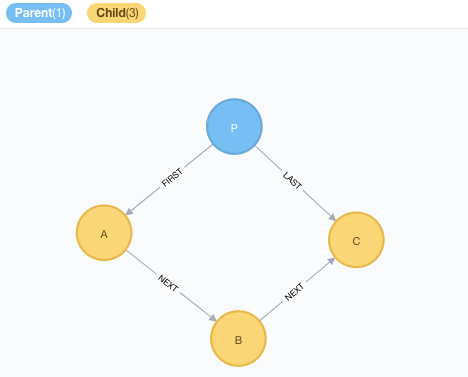This screenshot has height=377, width=468.
Task: Select the yellow Child(3) label pill
Action: [x=116, y=13]
